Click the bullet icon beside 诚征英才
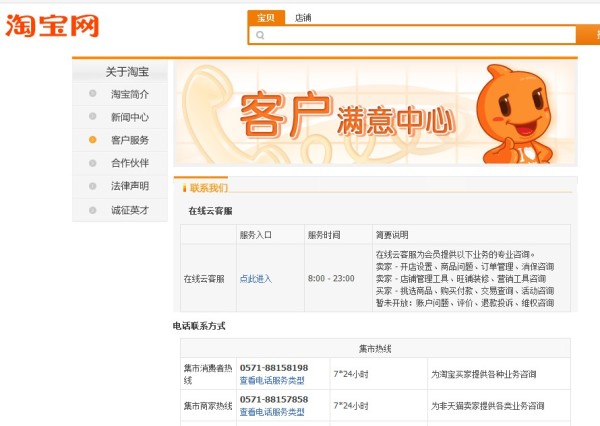The image size is (600, 426). [93, 210]
